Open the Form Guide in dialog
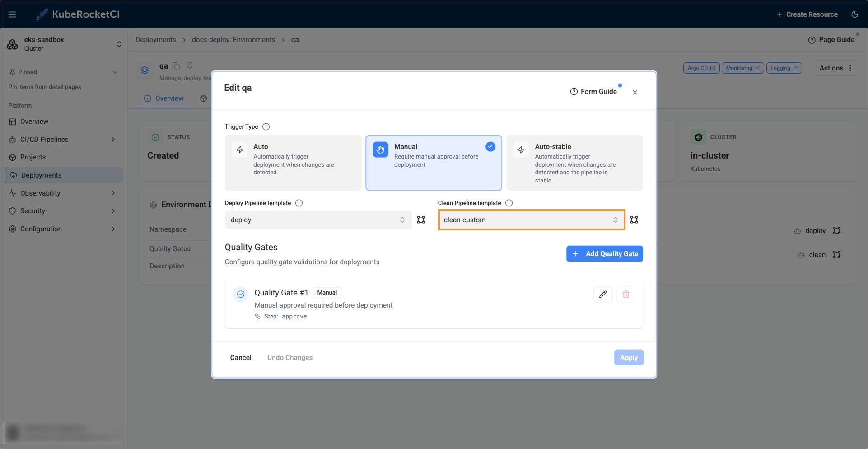This screenshot has height=449, width=868. point(593,92)
